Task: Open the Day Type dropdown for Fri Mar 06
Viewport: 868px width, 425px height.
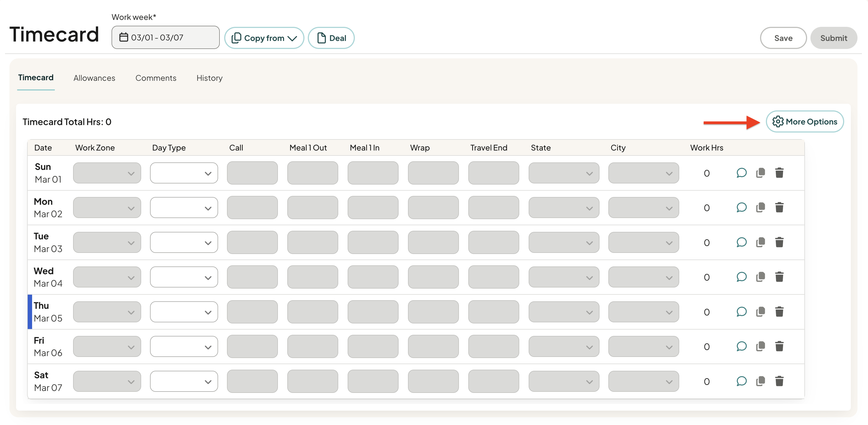Action: coord(184,346)
